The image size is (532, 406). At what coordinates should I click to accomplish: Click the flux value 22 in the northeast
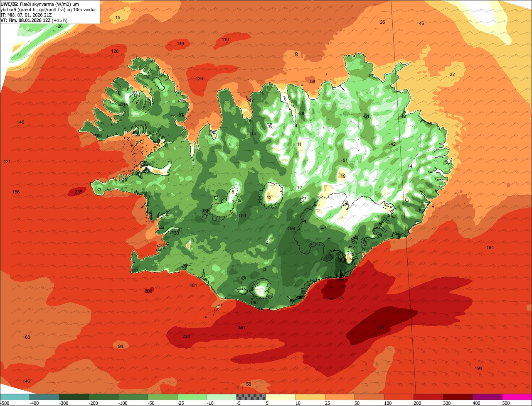pos(452,74)
